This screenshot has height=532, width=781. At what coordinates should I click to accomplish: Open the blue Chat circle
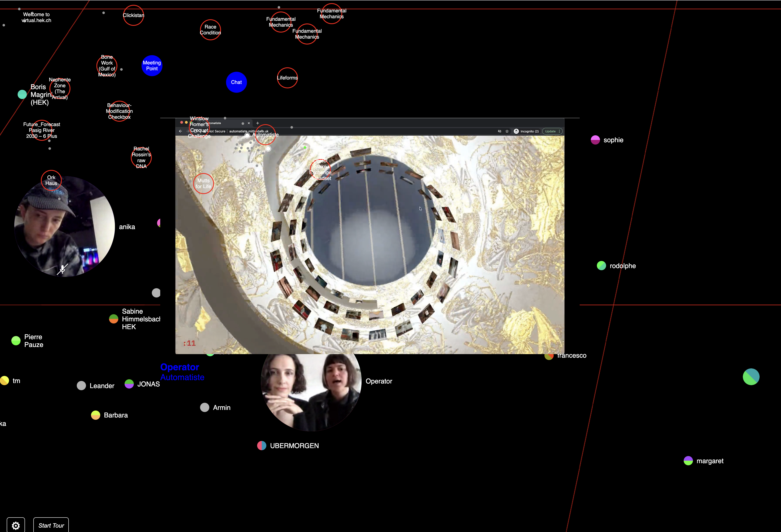tap(236, 82)
